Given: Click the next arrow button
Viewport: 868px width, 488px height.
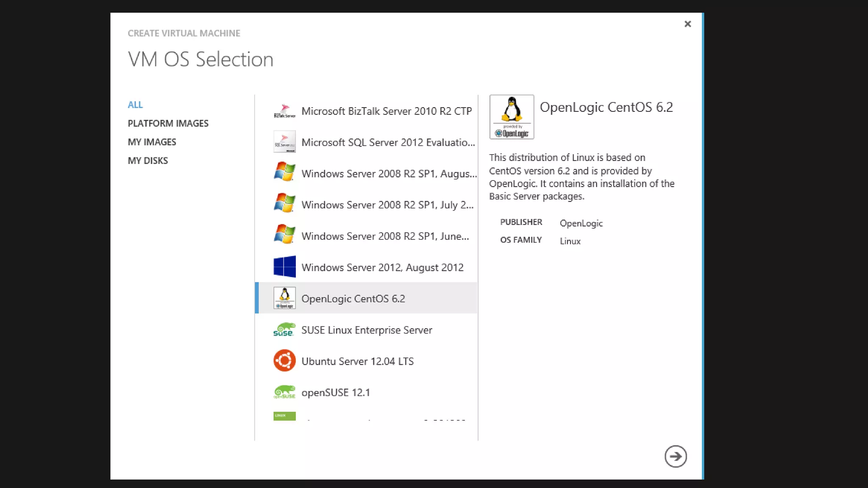Looking at the screenshot, I should coord(675,456).
